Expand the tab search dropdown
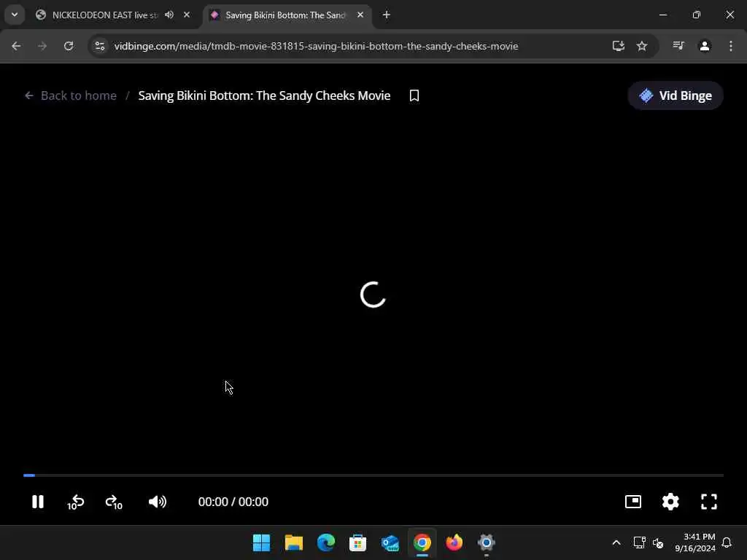The height and width of the screenshot is (560, 747). (x=15, y=15)
